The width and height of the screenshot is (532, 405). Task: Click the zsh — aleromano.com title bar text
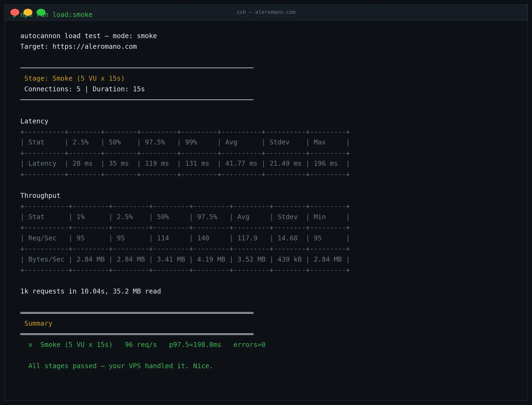point(266,12)
